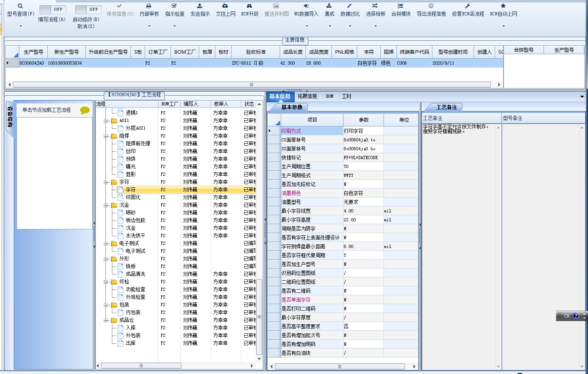Select 电子测试 child process node
Screen dimensions: 588x374
point(135,251)
